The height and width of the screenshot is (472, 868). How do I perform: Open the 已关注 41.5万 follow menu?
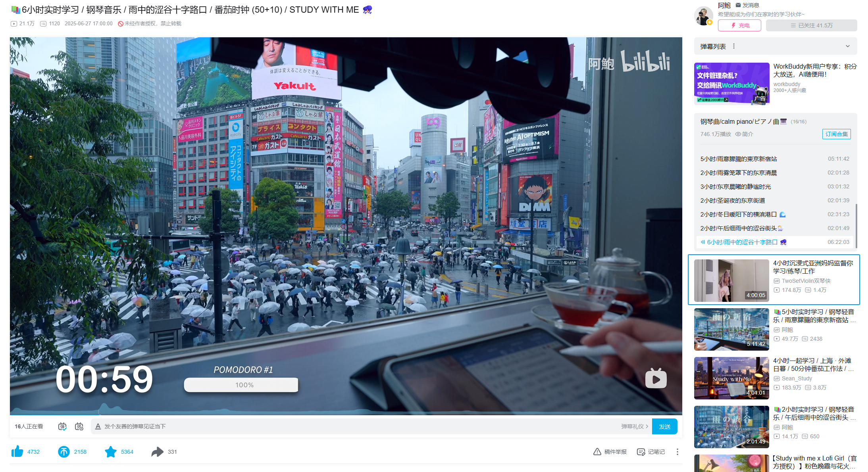811,25
